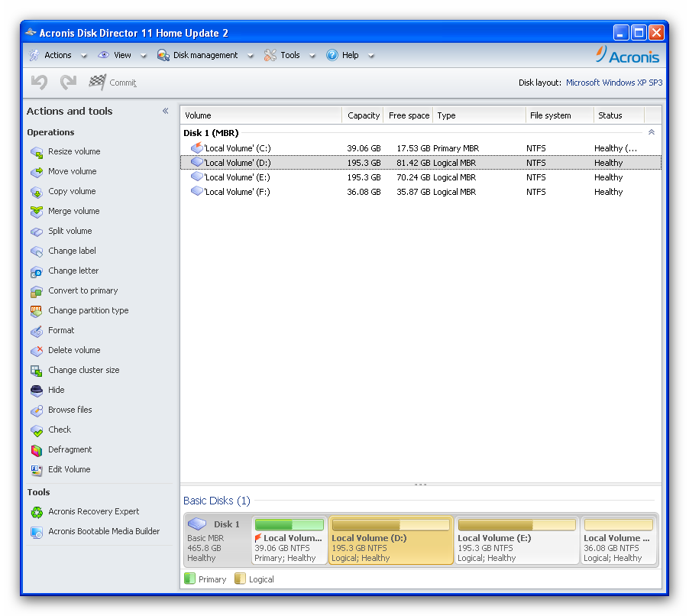Viewport: 689px width, 616px height.
Task: Select the 'Local Volume' (C:) row
Action: click(421, 148)
